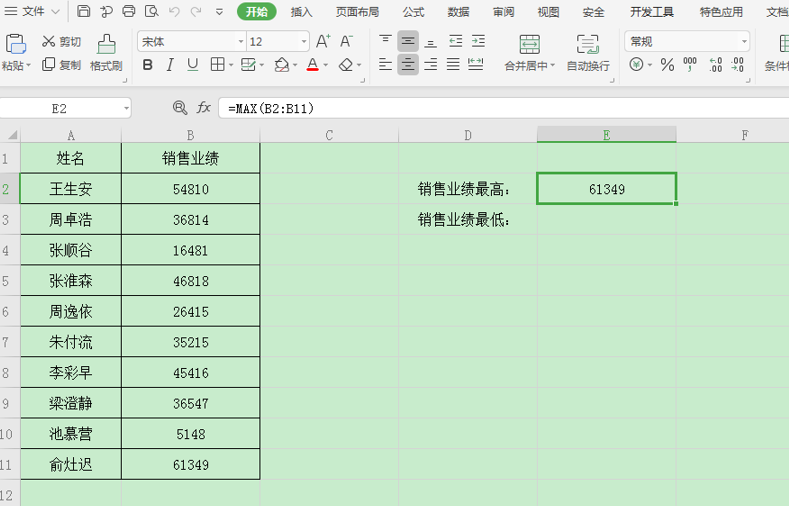Click the select-all corner triangle

pyautogui.click(x=11, y=135)
